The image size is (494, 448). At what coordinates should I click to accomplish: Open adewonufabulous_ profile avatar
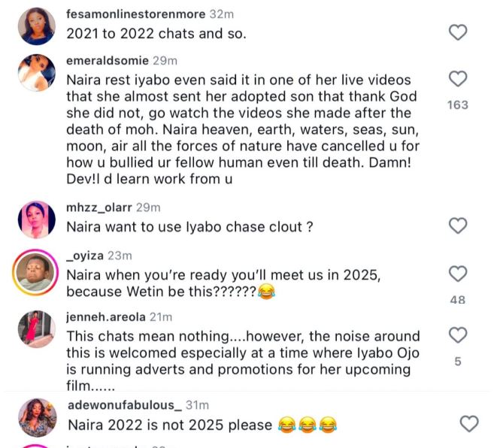(x=37, y=418)
